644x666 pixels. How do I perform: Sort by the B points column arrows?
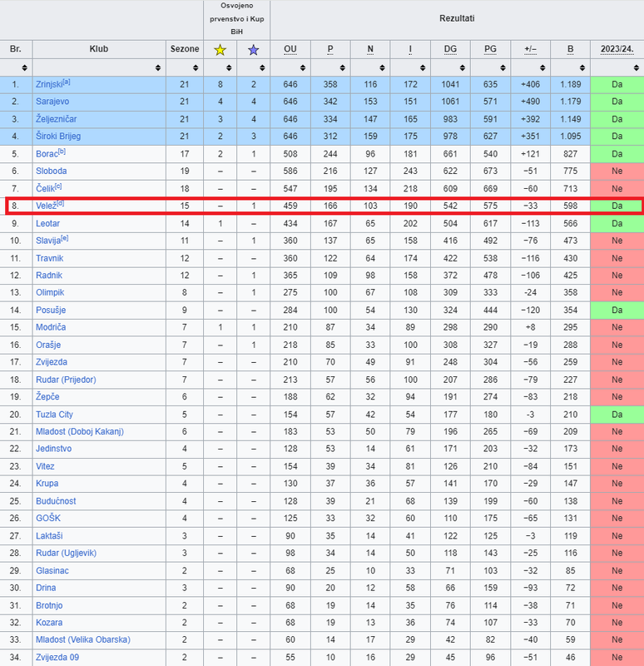coord(582,68)
